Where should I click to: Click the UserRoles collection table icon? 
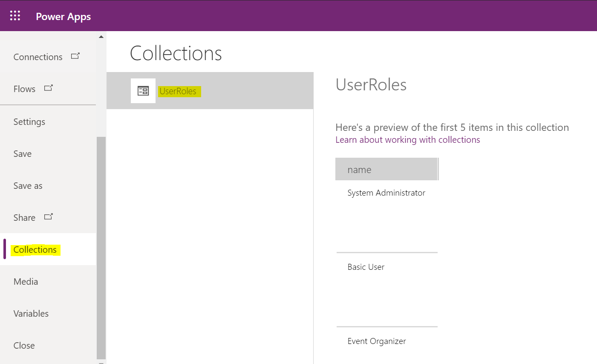coord(143,91)
